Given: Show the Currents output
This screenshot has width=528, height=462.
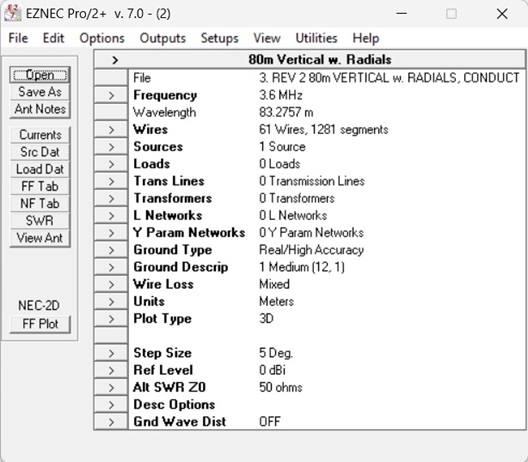Looking at the screenshot, I should tap(40, 135).
